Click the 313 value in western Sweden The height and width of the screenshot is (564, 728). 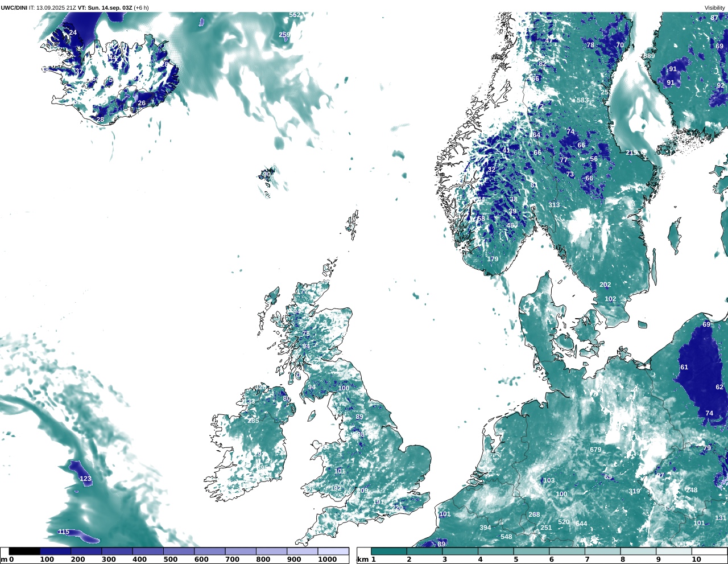click(x=554, y=205)
